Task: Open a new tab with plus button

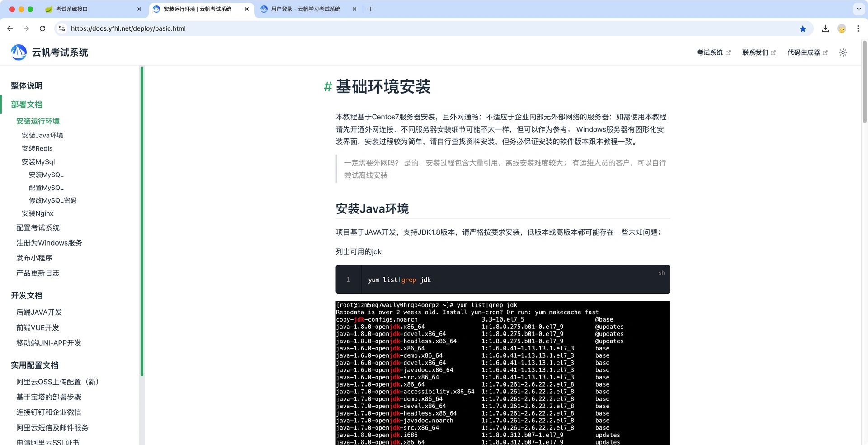Action: [x=371, y=9]
